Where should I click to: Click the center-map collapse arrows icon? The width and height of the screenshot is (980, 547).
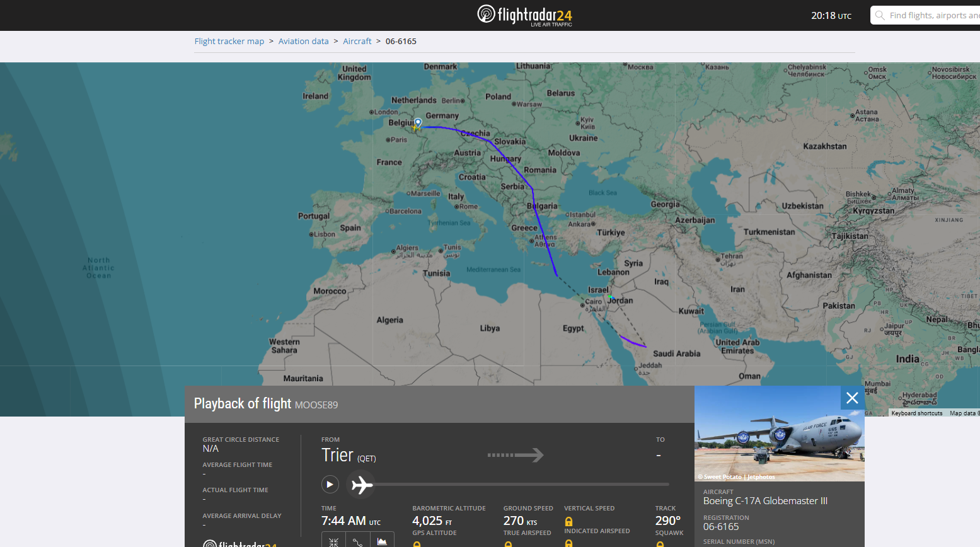(333, 541)
